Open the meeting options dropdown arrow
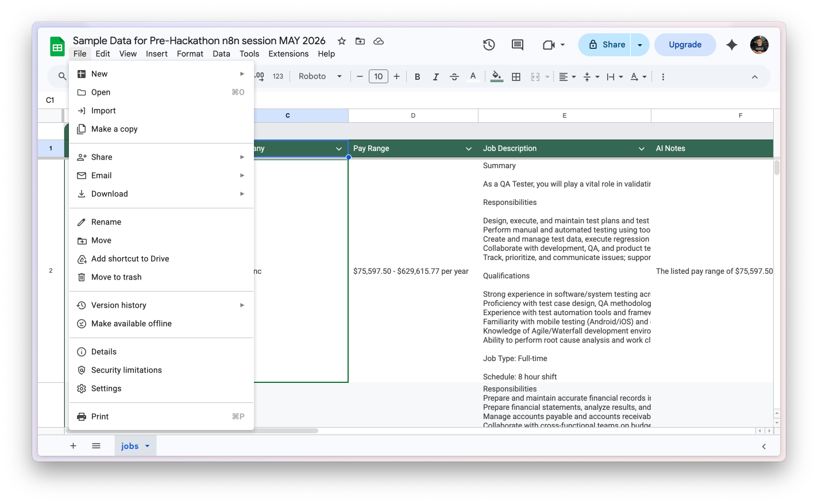818x504 pixels. pos(562,45)
